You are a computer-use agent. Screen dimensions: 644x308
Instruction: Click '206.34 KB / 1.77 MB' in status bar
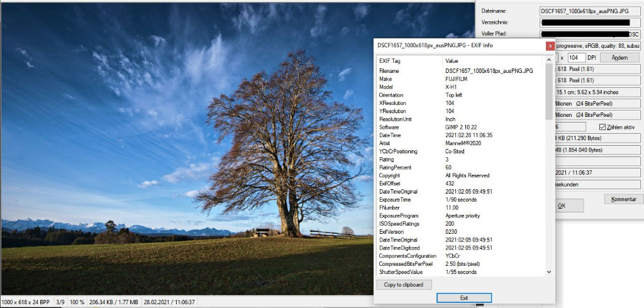click(x=114, y=302)
